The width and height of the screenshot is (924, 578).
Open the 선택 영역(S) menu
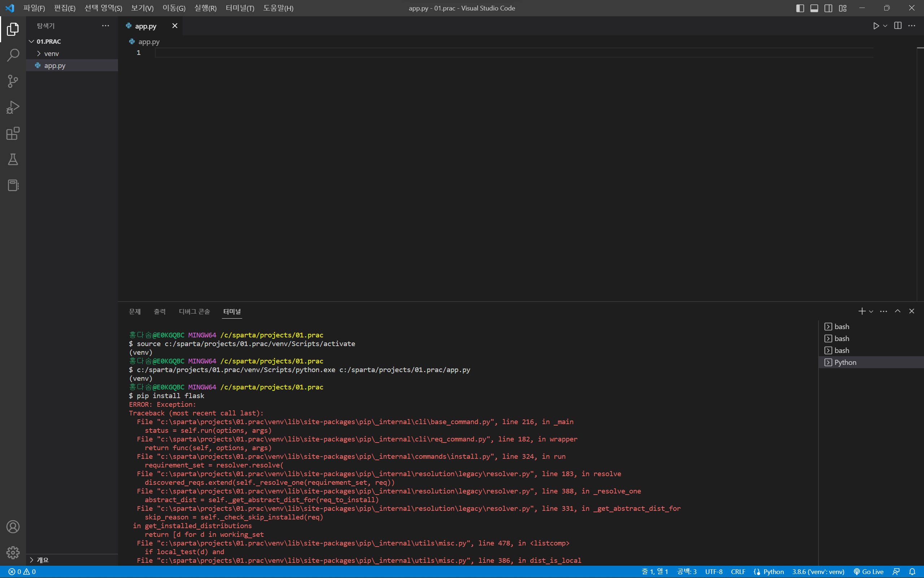tap(104, 8)
